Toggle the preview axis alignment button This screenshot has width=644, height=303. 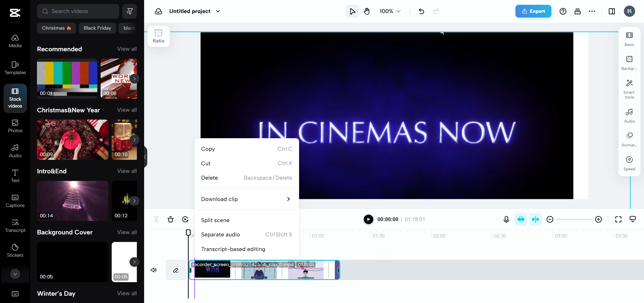click(535, 219)
